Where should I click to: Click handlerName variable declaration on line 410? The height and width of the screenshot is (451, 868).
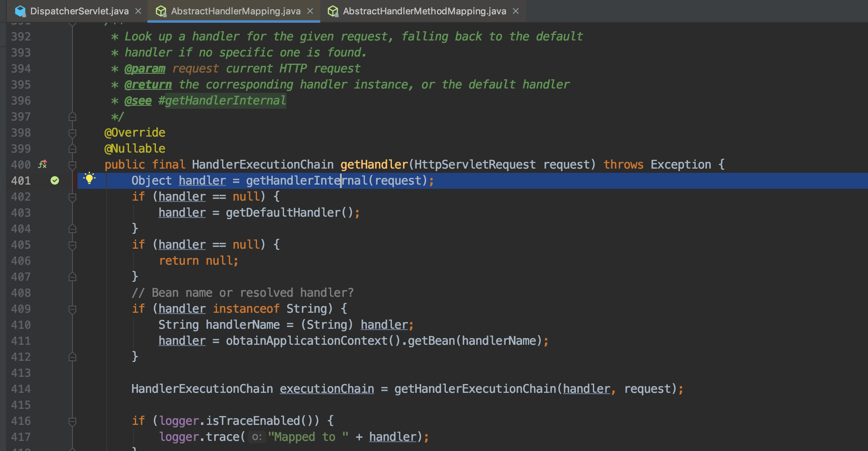[243, 325]
